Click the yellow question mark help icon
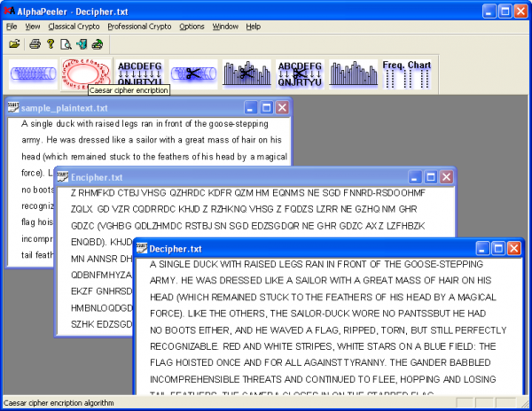Image resolution: width=532 pixels, height=411 pixels. (51, 44)
